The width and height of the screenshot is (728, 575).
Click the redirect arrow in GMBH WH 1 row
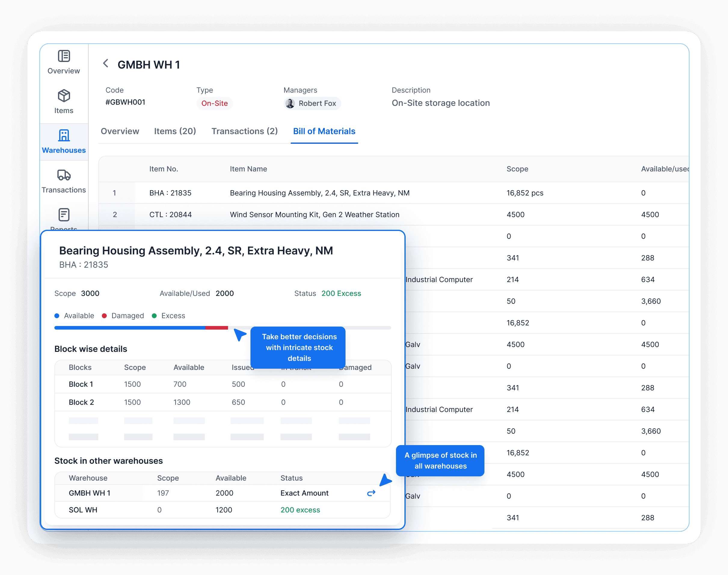click(x=371, y=493)
